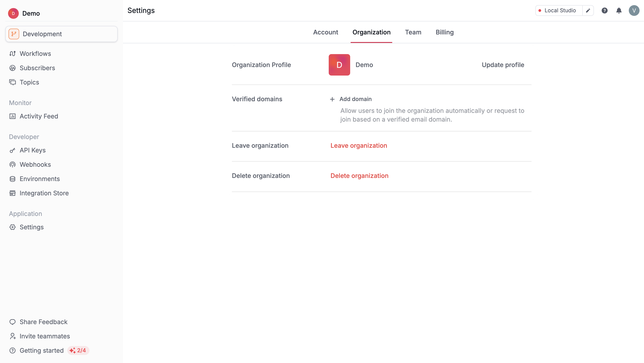Click Delete organization

click(x=360, y=176)
